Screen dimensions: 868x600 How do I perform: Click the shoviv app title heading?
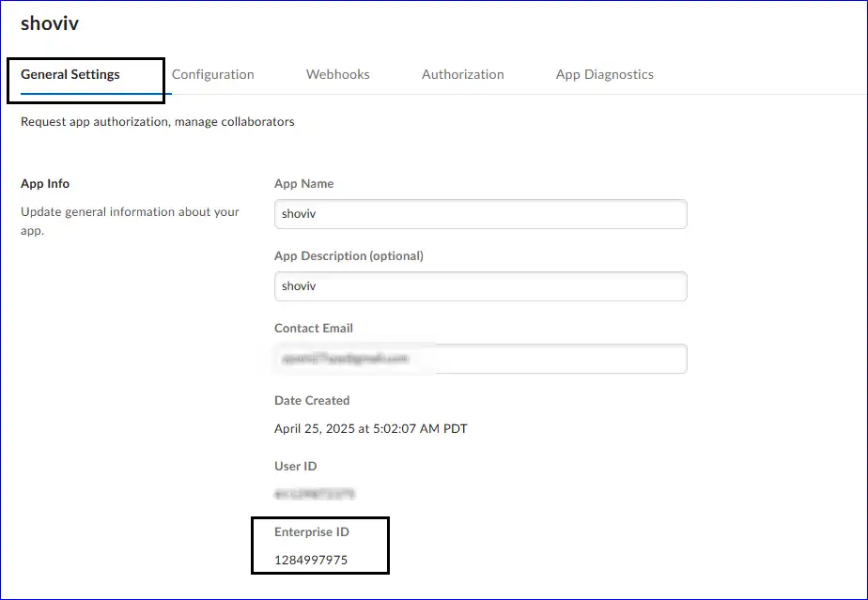[x=50, y=24]
